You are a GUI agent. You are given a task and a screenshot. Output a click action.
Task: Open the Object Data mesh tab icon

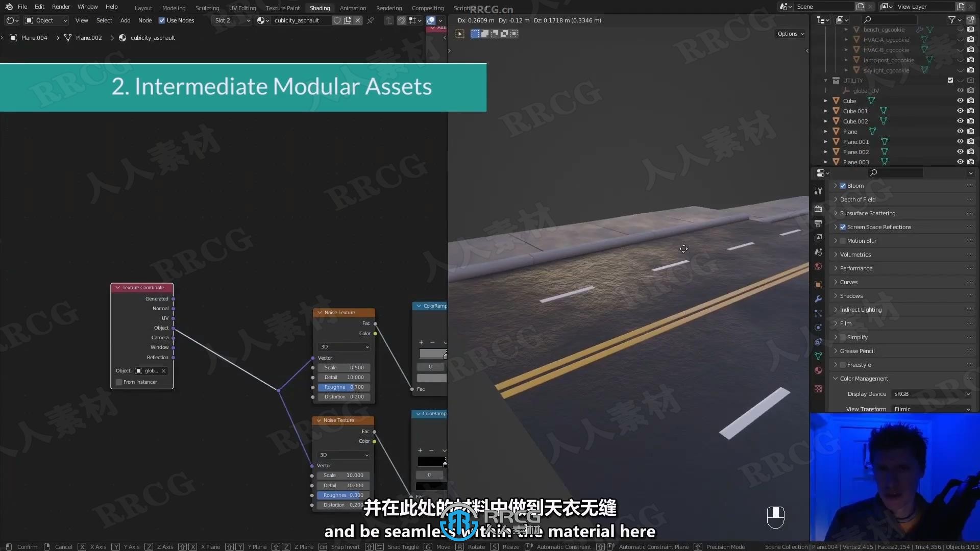[x=818, y=356]
